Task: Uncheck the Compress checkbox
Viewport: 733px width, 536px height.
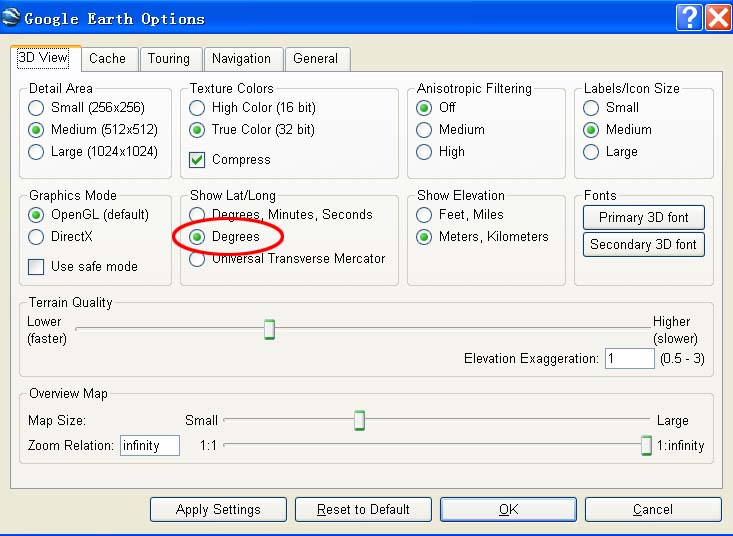Action: coord(198,160)
